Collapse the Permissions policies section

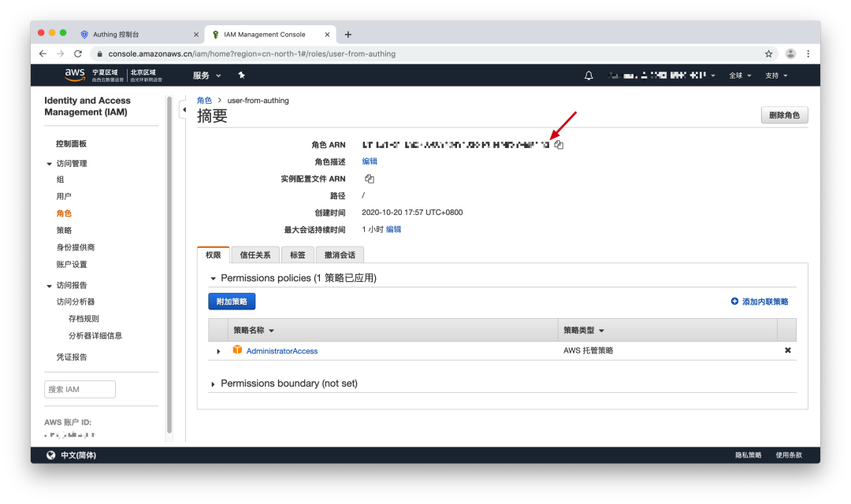[x=213, y=278]
